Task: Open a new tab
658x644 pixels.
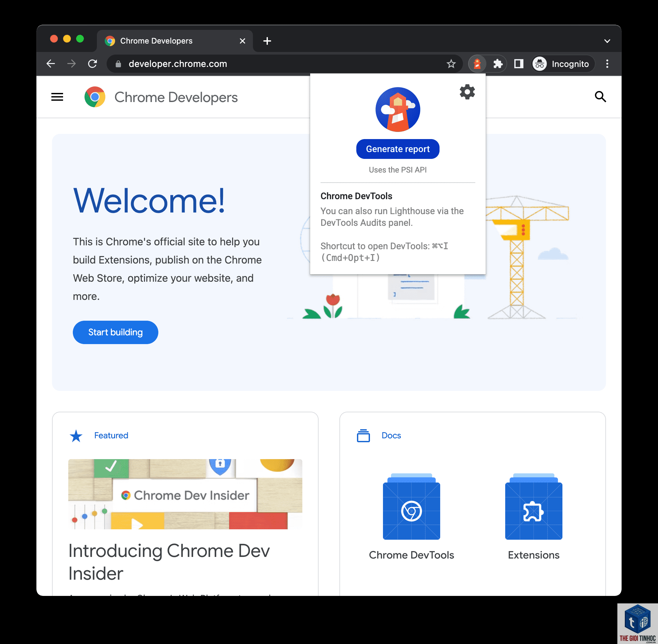Action: pos(267,41)
